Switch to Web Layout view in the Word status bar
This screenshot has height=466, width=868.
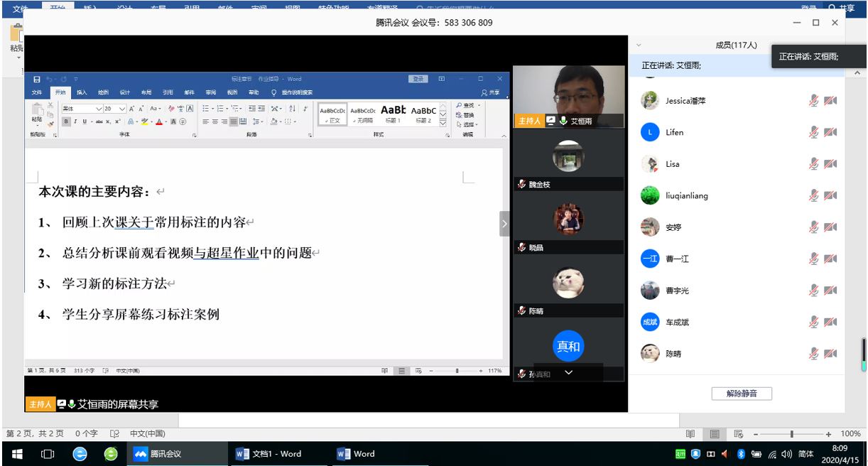pos(739,433)
